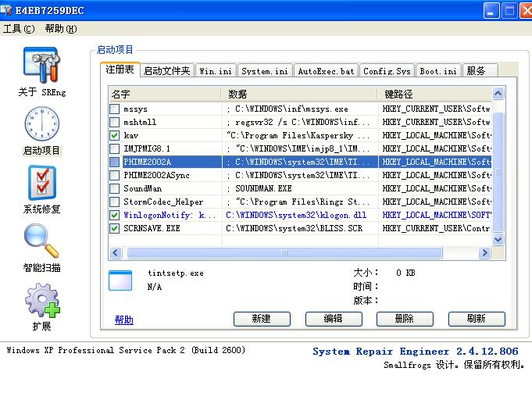Open the System Repair checklist icon

point(42,183)
